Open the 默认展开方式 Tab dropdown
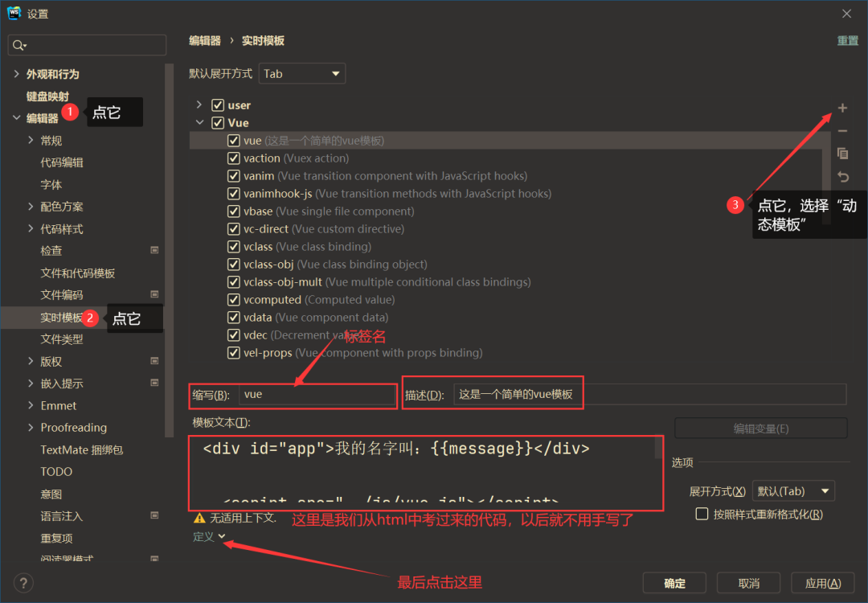The width and height of the screenshot is (868, 603). click(x=301, y=74)
